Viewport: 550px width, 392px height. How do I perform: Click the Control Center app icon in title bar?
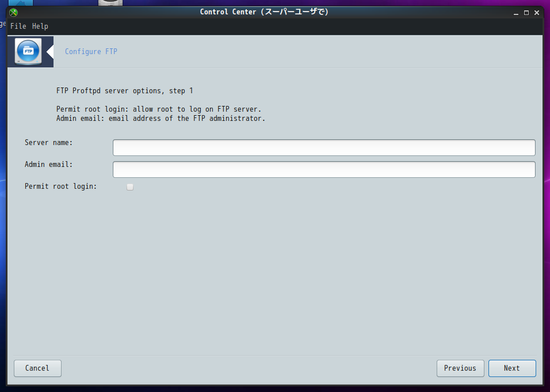[x=13, y=13]
